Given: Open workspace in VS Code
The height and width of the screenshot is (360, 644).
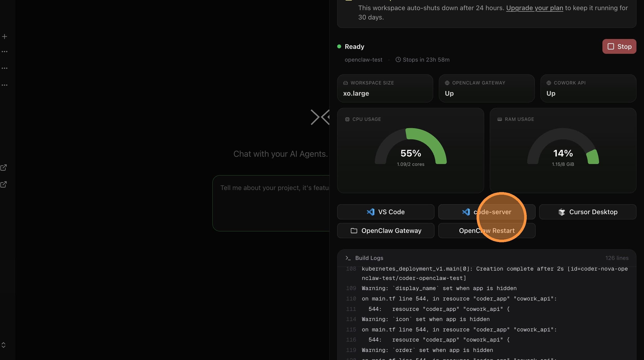Looking at the screenshot, I should coord(386,212).
